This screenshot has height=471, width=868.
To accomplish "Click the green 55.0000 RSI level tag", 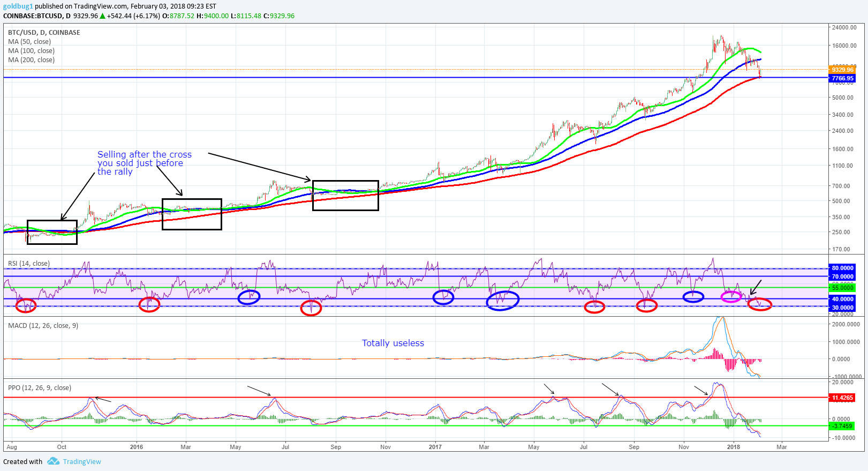I will tap(842, 288).
